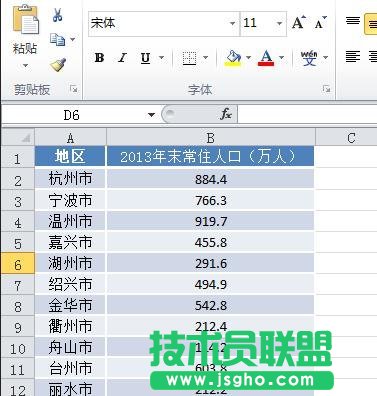Image resolution: width=377 pixels, height=396 pixels.
Task: Apply cell borders with the border icon
Action: click(x=189, y=58)
